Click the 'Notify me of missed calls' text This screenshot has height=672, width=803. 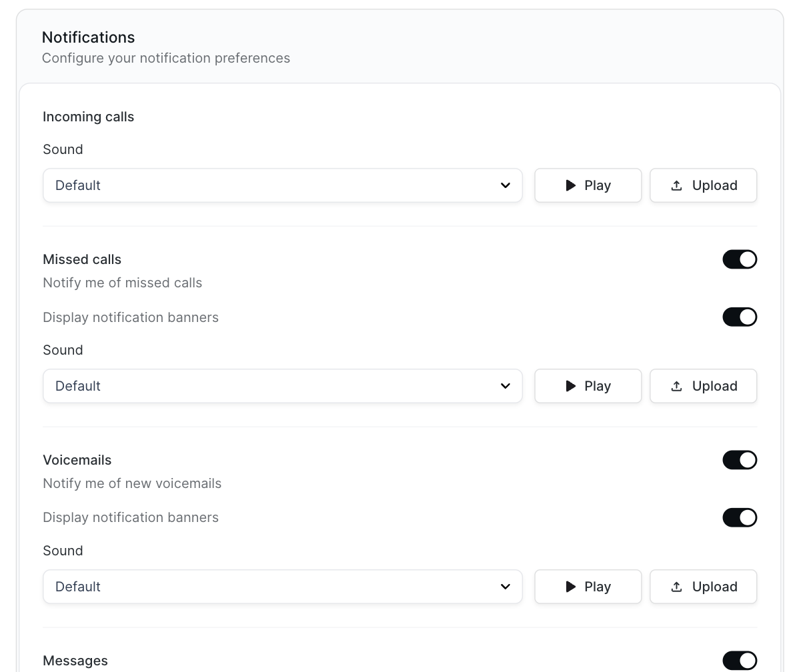pos(123,283)
